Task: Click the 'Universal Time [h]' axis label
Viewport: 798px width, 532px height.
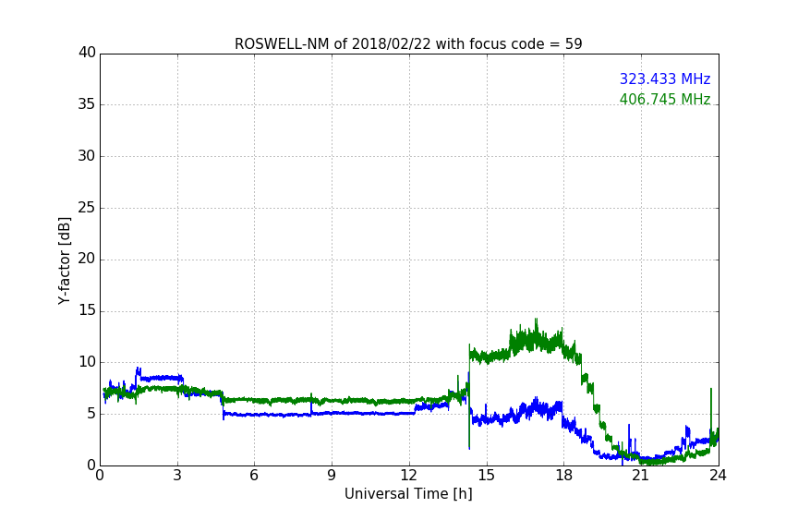Action: point(408,494)
